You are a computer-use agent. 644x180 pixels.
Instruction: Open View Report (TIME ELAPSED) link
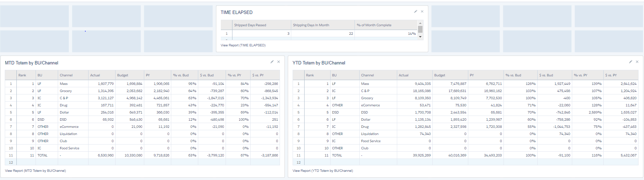click(243, 45)
